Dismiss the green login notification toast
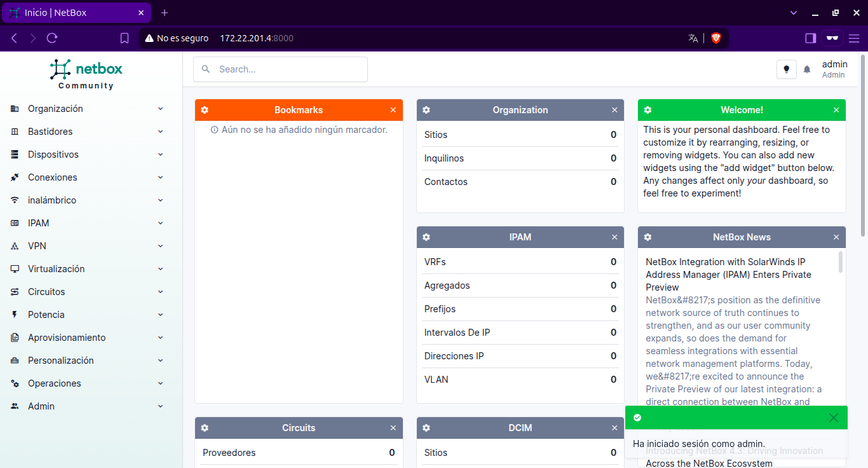This screenshot has width=868, height=468. click(x=834, y=418)
